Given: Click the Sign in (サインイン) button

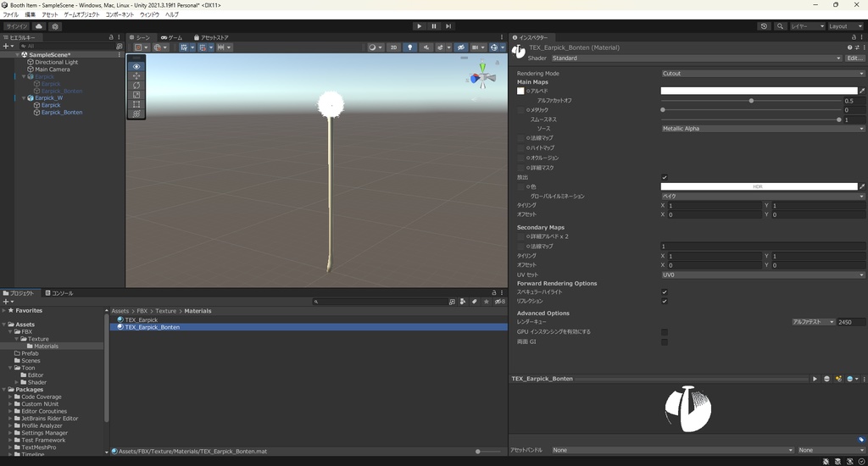Looking at the screenshot, I should 17,26.
